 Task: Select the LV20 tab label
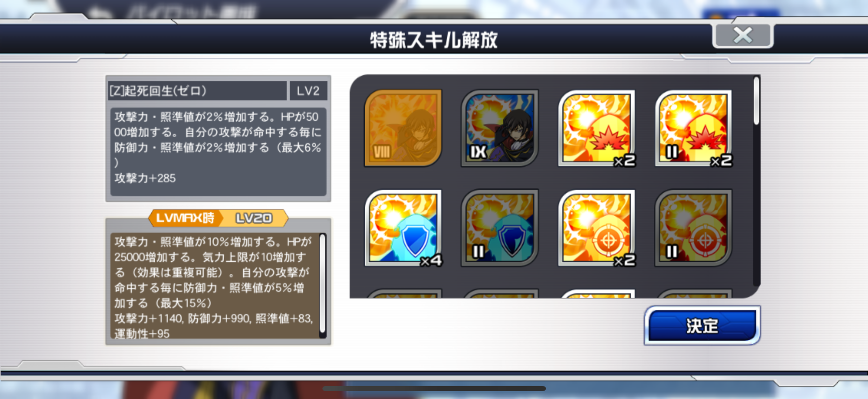pos(254,218)
